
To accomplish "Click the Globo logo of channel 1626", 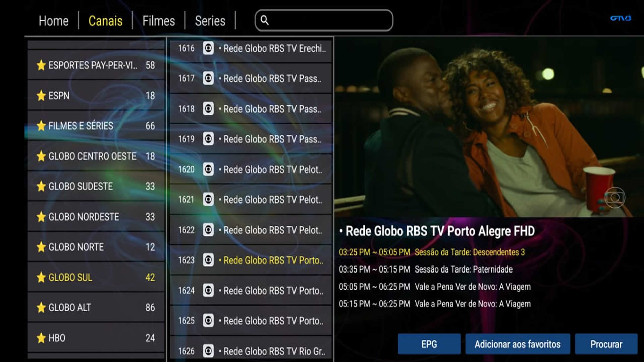I will (x=208, y=351).
